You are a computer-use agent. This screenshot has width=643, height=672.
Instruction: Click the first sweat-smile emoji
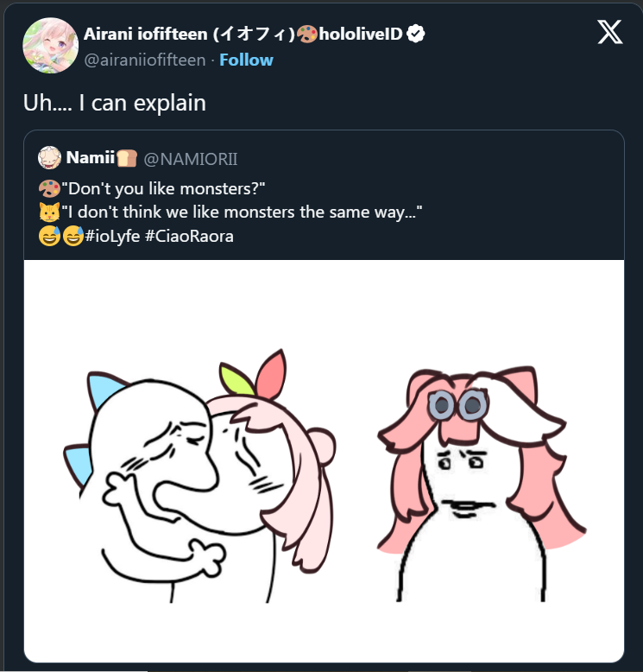pos(49,236)
